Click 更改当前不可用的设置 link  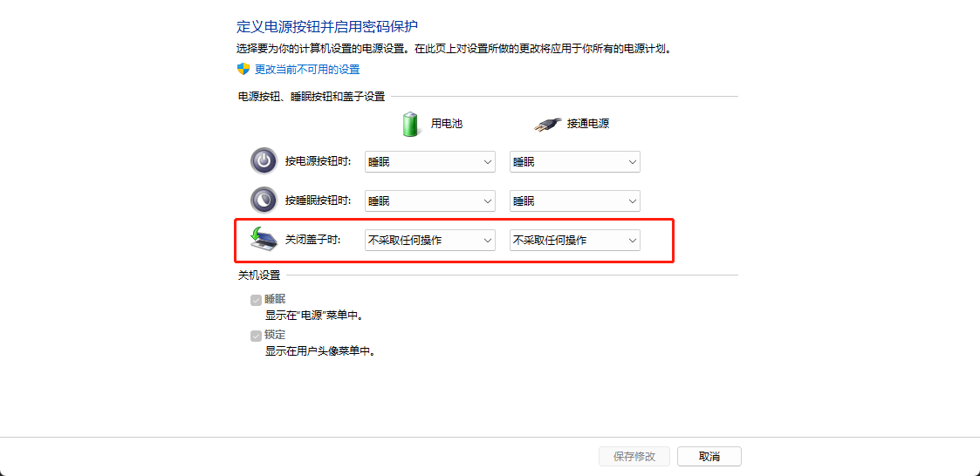coord(307,70)
